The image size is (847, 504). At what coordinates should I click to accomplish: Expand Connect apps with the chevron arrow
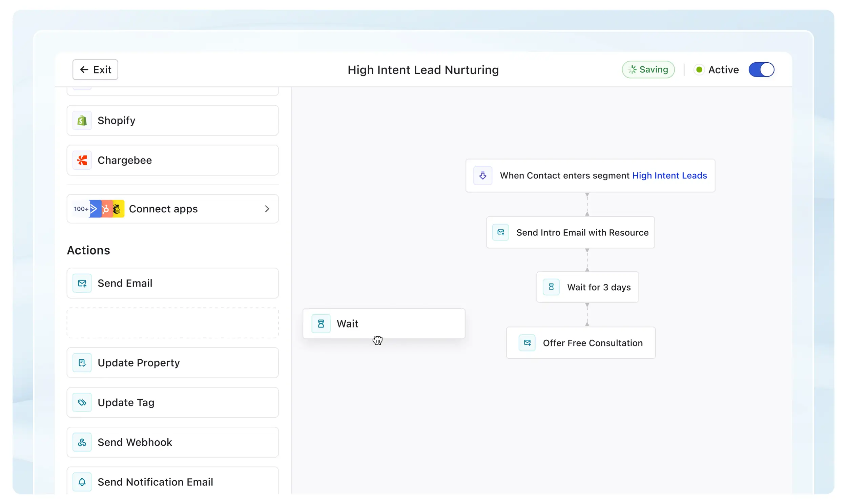(x=267, y=209)
